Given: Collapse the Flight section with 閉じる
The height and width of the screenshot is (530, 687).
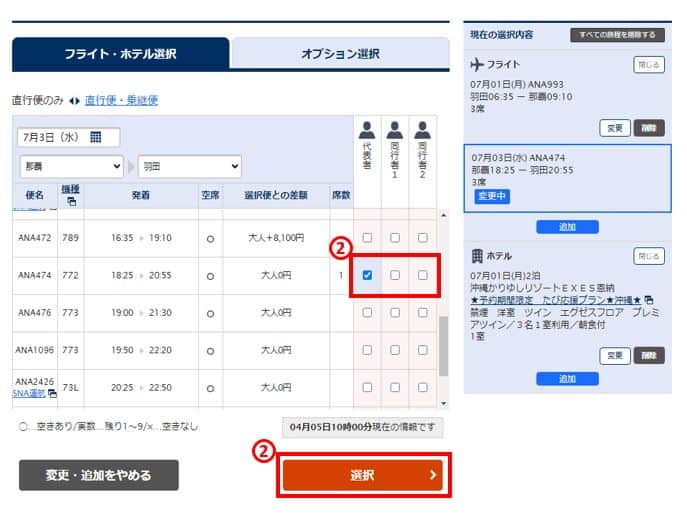Looking at the screenshot, I should coord(648,64).
